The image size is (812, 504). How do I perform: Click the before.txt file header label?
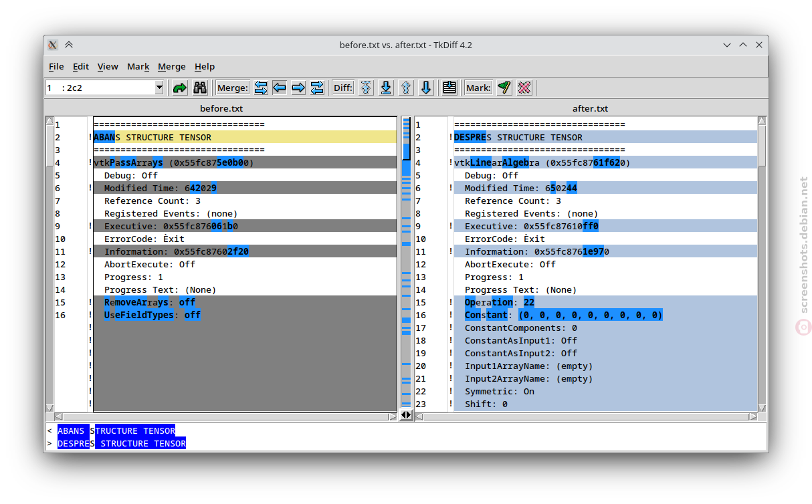pos(221,108)
